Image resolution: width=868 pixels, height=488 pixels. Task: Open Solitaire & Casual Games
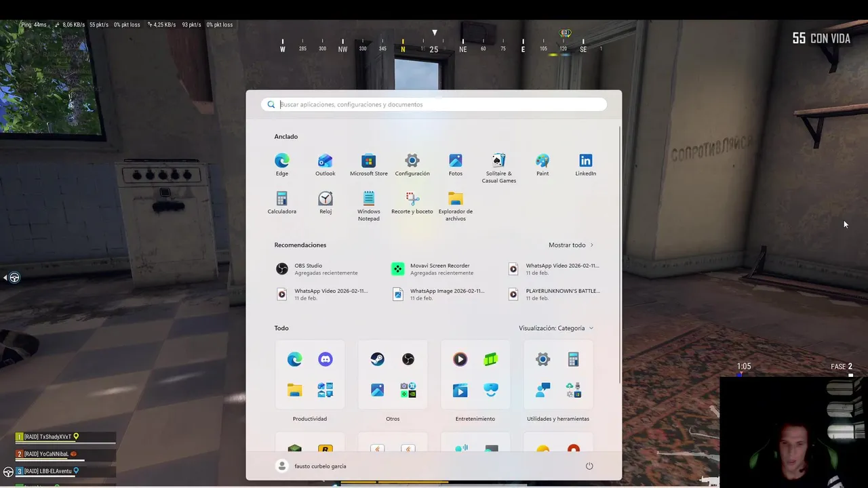tap(499, 168)
